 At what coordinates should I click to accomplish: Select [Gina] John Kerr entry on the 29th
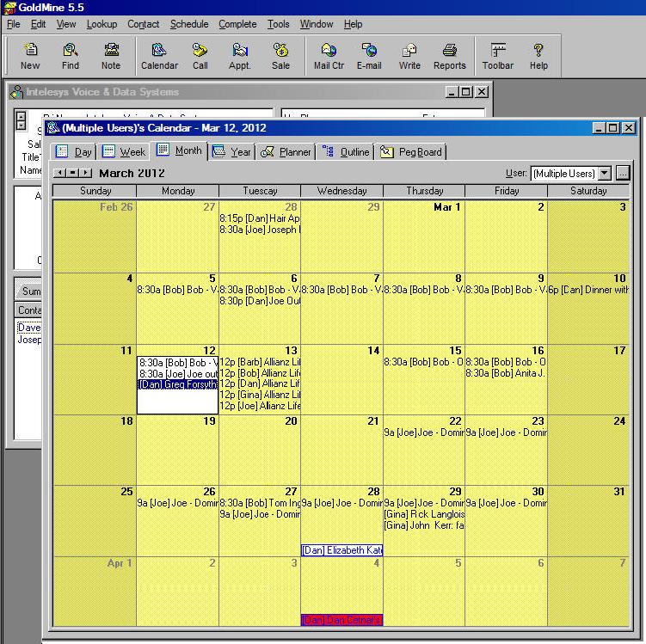[x=424, y=525]
